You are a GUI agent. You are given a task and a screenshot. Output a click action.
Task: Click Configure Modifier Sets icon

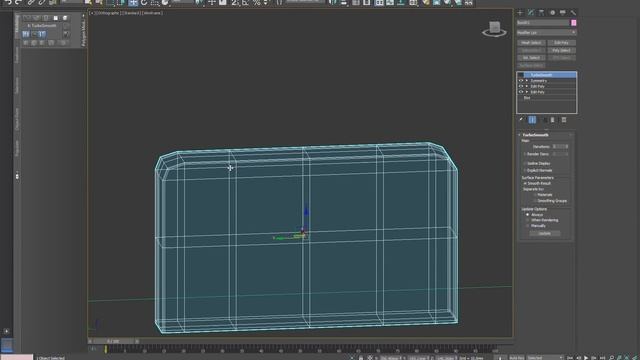564,120
